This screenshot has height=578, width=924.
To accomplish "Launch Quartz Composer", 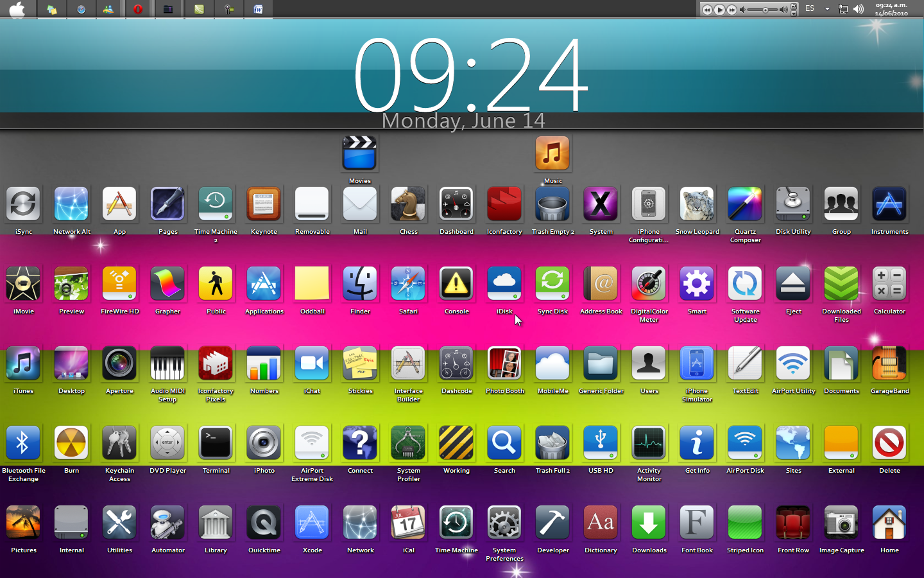I will [745, 204].
